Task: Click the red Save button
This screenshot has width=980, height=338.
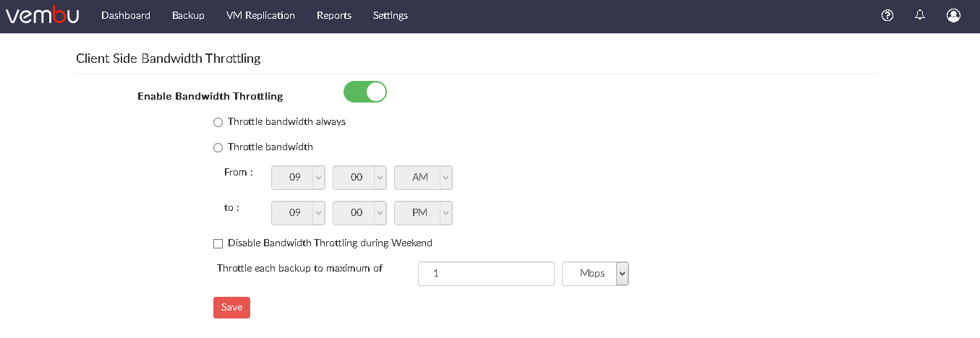Action: tap(231, 308)
